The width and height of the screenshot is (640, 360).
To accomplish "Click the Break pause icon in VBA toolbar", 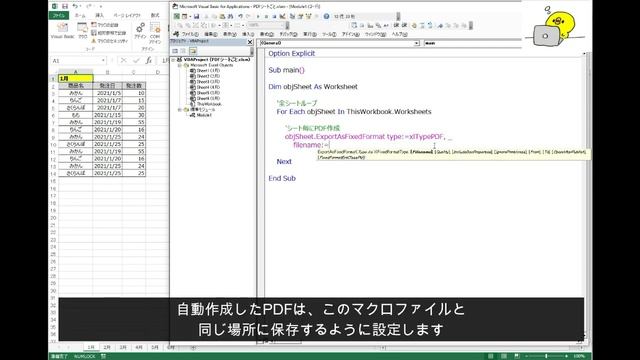I will 266,16.
